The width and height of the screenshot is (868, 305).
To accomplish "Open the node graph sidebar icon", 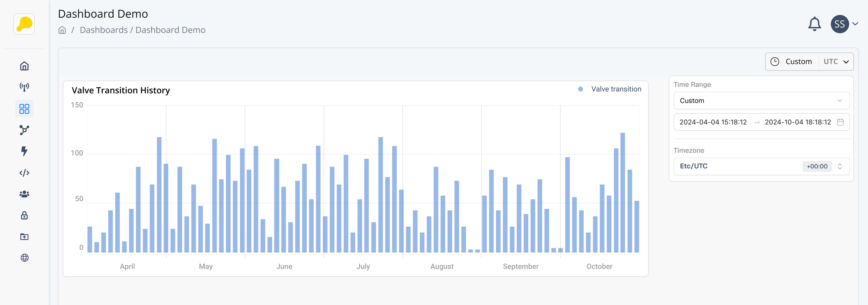I will pyautogui.click(x=24, y=130).
